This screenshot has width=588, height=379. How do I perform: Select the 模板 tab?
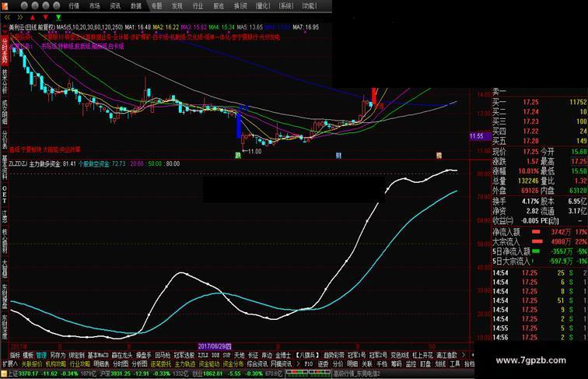tap(28, 355)
